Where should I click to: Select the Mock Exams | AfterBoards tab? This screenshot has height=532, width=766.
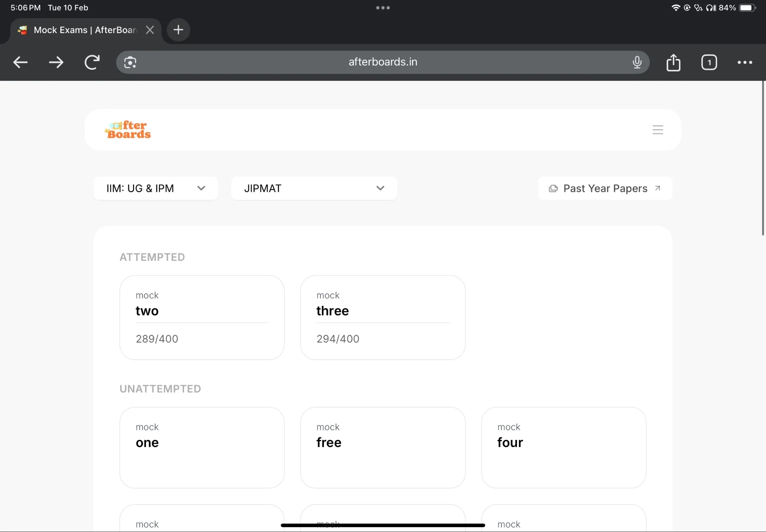click(x=85, y=30)
